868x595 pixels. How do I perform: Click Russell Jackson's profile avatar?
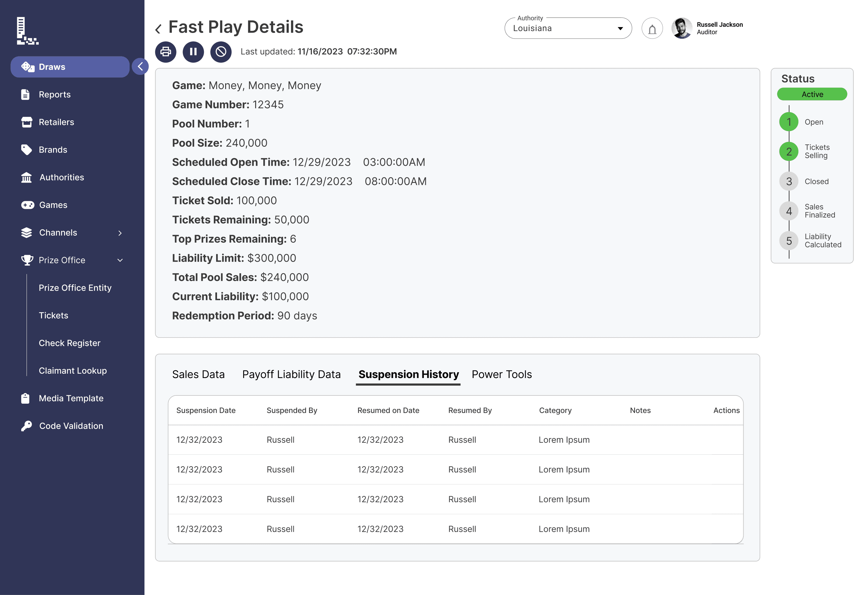681,28
